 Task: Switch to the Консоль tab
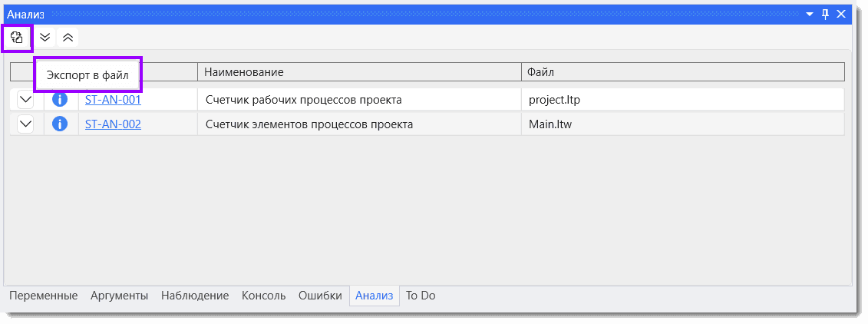[263, 296]
